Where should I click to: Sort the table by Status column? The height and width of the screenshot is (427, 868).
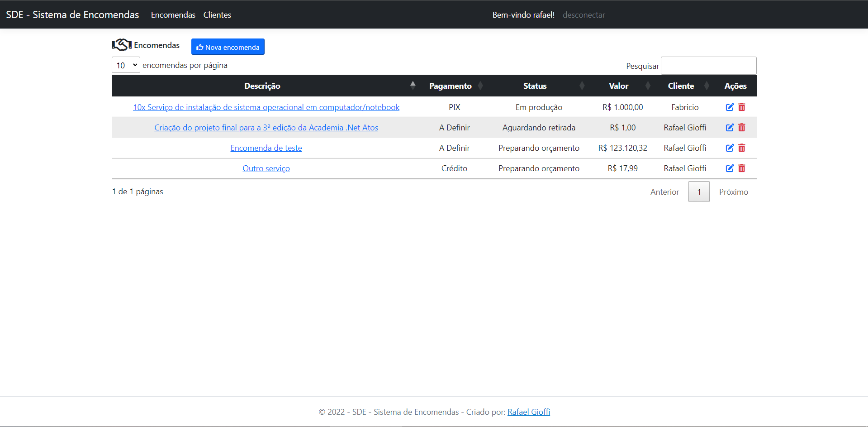point(582,86)
